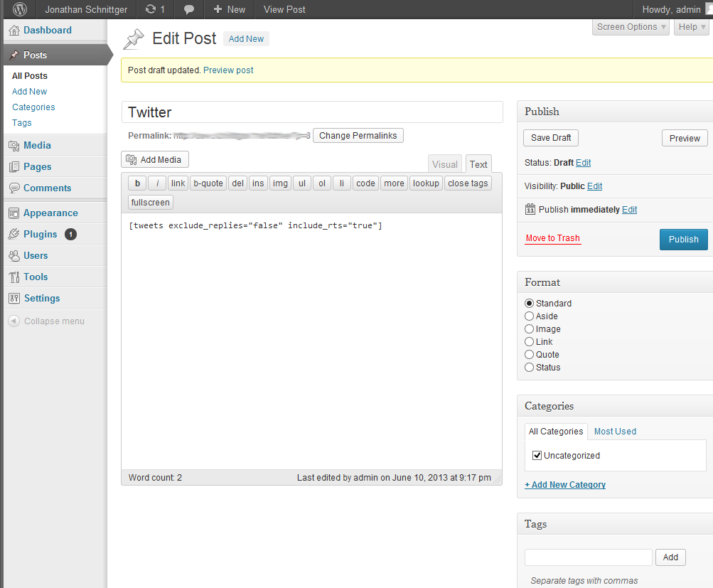The height and width of the screenshot is (588, 713).
Task: Uncheck the Uncategorized category checkbox
Action: (537, 455)
